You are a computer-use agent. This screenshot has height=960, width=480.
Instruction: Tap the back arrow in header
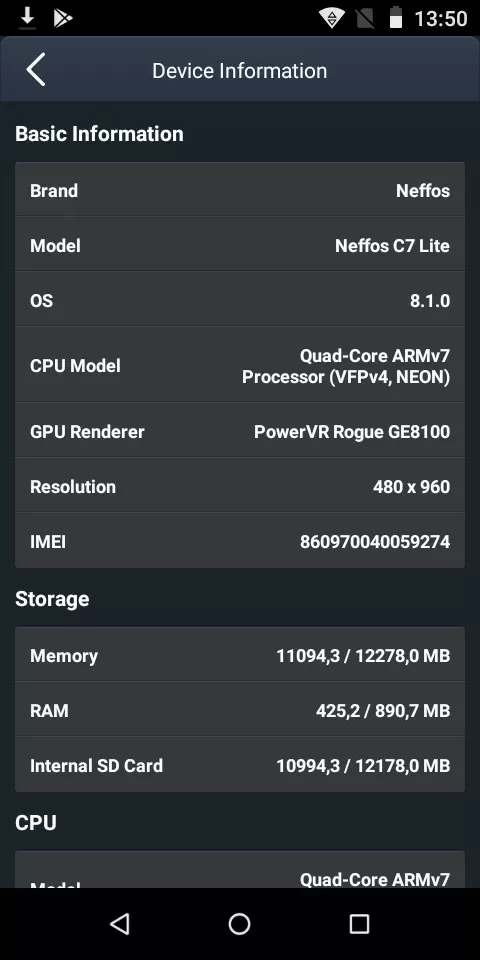tap(36, 69)
